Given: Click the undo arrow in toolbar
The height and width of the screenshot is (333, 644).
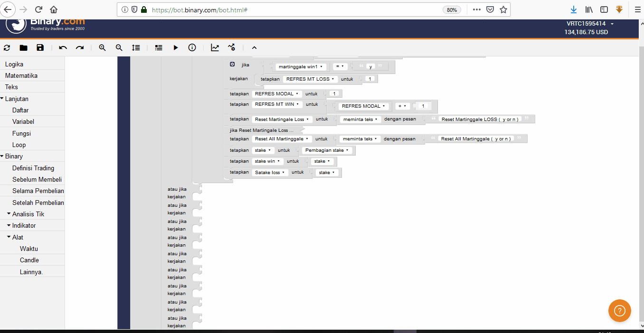Looking at the screenshot, I should click(x=63, y=47).
